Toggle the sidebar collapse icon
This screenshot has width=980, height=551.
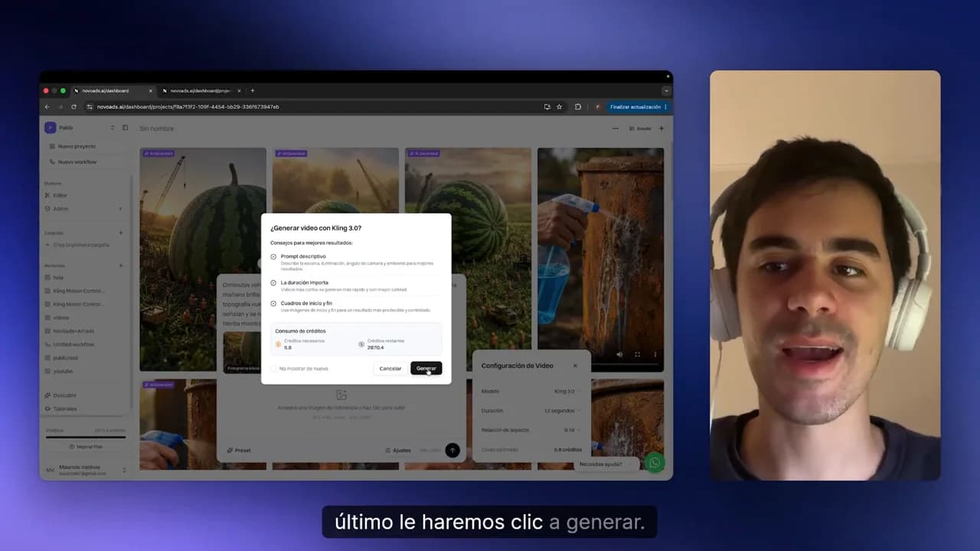[125, 128]
